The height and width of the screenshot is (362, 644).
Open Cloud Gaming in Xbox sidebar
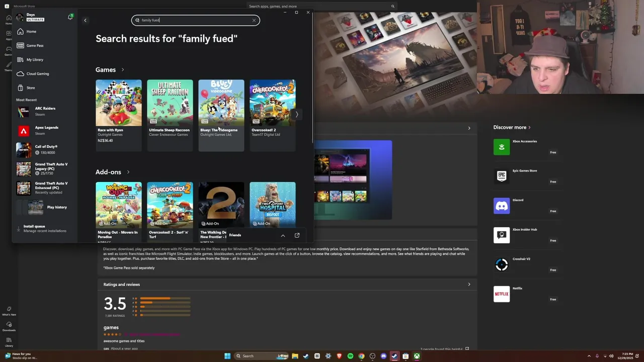point(37,73)
